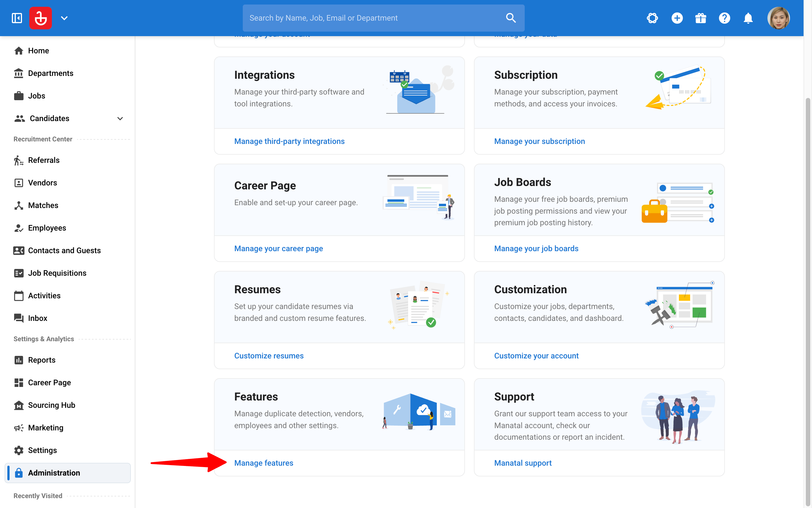The image size is (812, 508).
Task: Expand the dropdown arrow beside the logo
Action: (x=64, y=18)
